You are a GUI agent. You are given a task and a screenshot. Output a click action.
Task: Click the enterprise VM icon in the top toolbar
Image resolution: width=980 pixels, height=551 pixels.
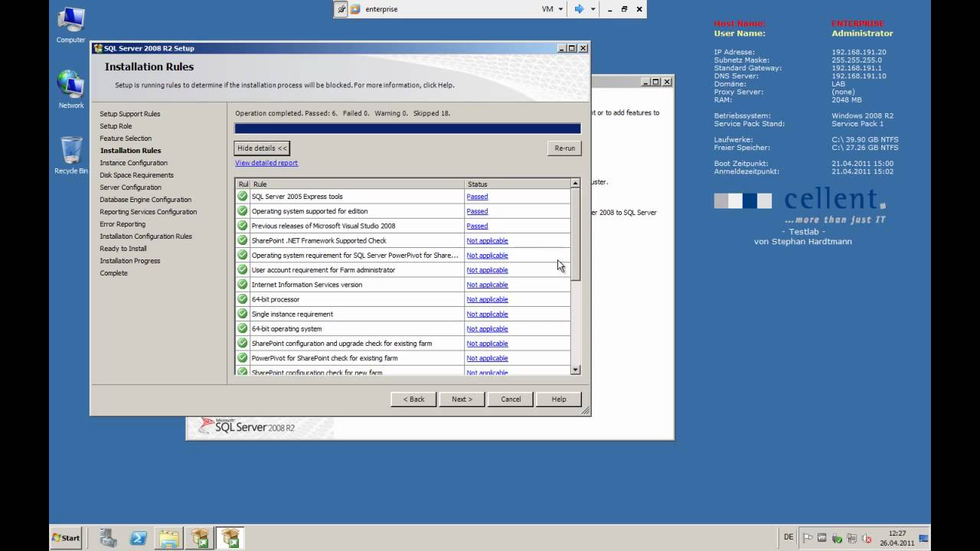pos(355,9)
